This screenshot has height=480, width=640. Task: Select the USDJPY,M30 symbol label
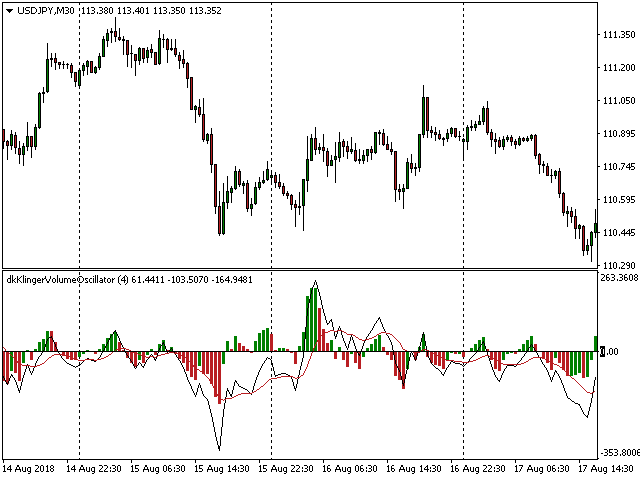click(x=46, y=11)
